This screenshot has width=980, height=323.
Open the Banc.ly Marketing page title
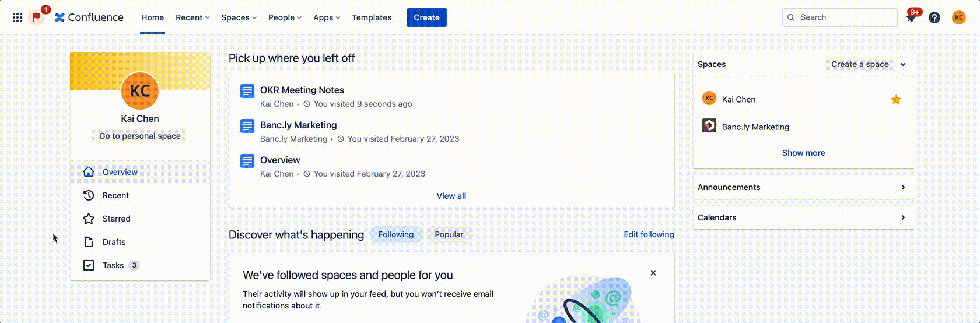coord(299,125)
